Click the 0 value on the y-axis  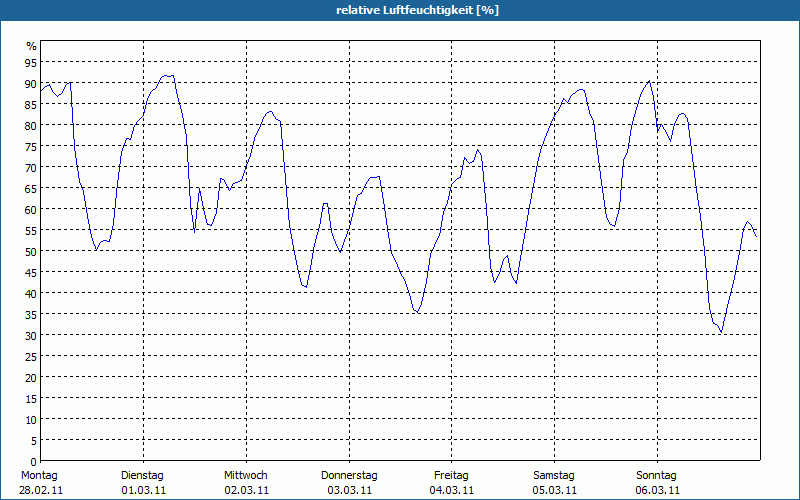pyautogui.click(x=34, y=462)
